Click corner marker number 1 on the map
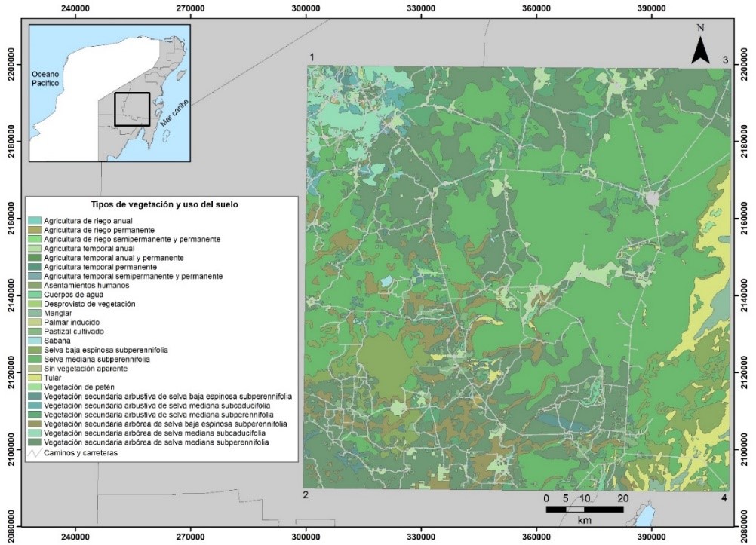The image size is (756, 545). pyautogui.click(x=311, y=58)
